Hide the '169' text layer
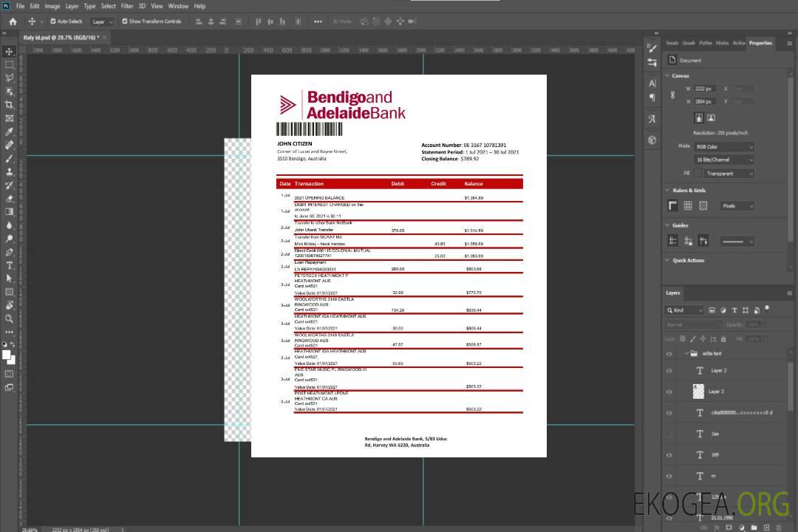The image size is (798, 532). point(669,455)
